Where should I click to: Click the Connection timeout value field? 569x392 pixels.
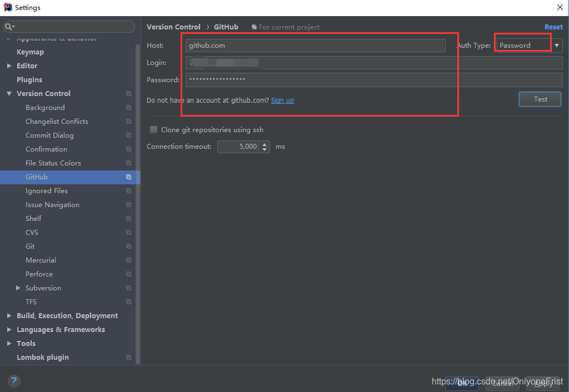tap(238, 147)
